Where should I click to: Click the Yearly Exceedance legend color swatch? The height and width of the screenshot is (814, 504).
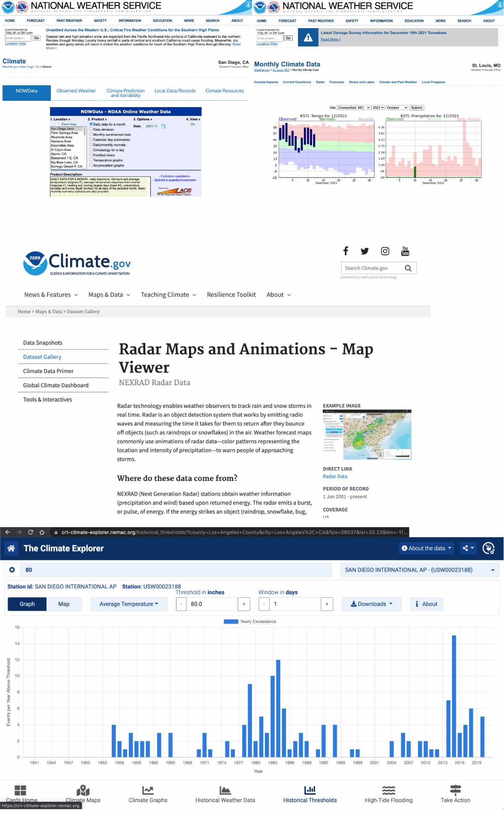pyautogui.click(x=231, y=621)
